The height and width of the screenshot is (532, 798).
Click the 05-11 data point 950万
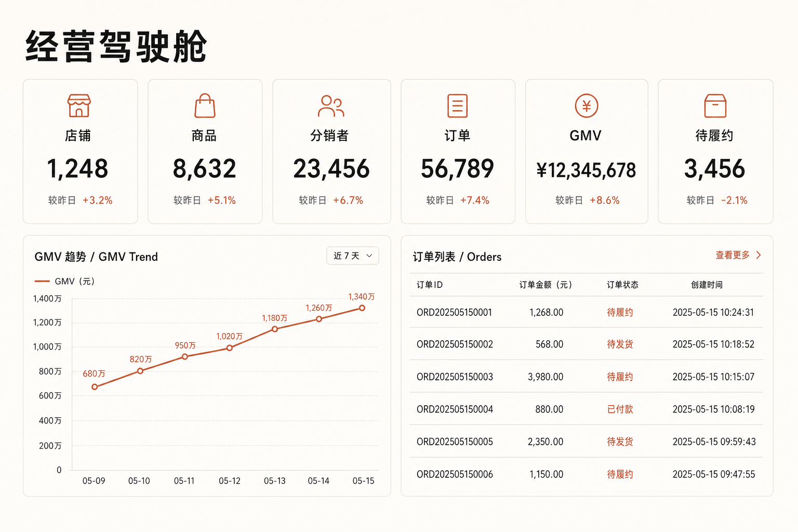click(x=185, y=356)
